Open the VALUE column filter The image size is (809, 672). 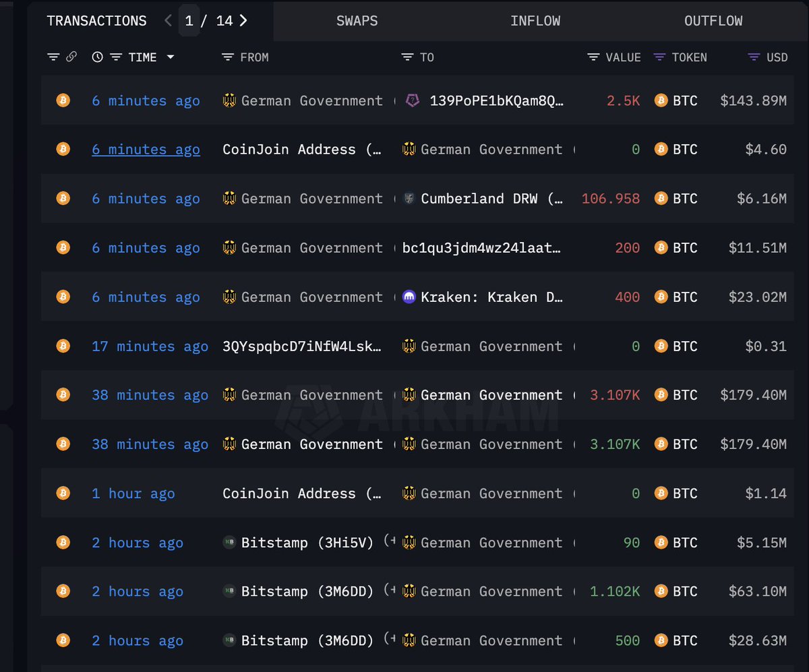click(593, 57)
